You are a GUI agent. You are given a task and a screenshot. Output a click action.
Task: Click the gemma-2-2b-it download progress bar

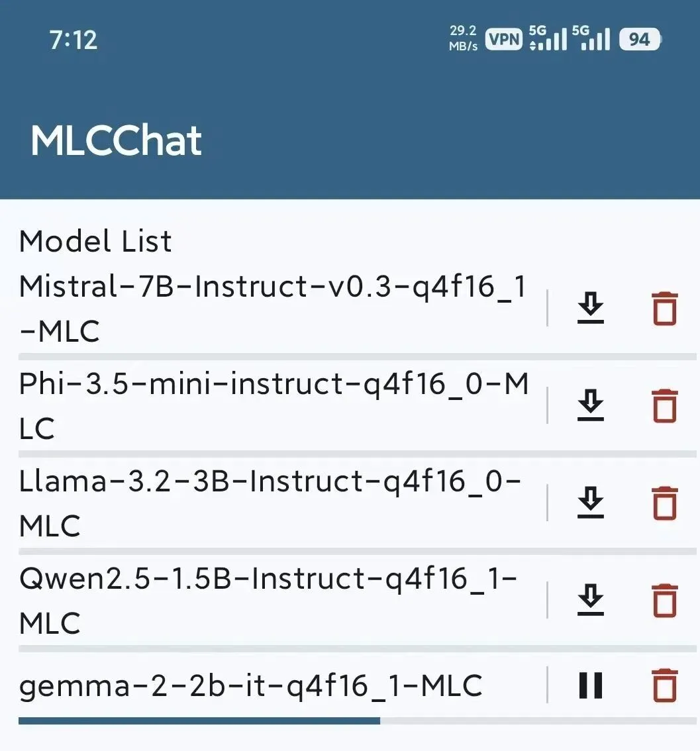tap(357, 721)
